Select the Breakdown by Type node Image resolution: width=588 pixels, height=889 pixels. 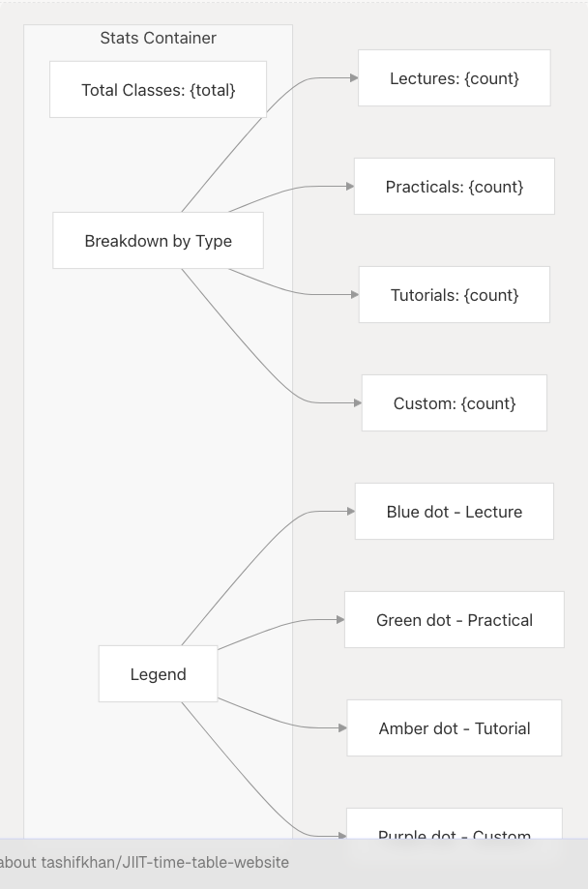[x=158, y=241]
